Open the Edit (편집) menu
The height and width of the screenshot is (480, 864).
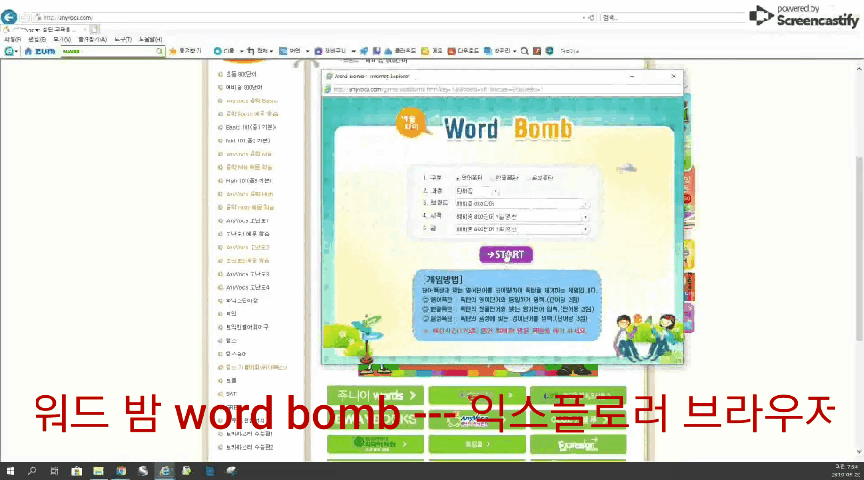tap(37, 40)
